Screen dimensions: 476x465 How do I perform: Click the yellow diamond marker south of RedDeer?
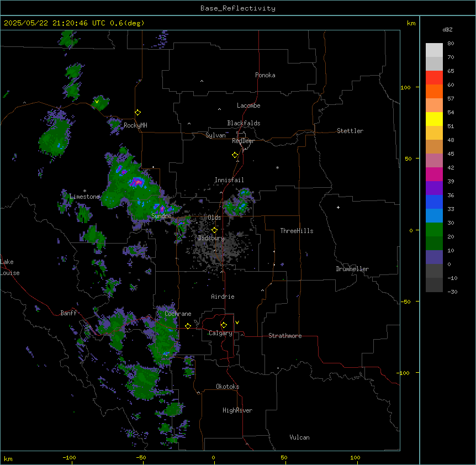235,155
